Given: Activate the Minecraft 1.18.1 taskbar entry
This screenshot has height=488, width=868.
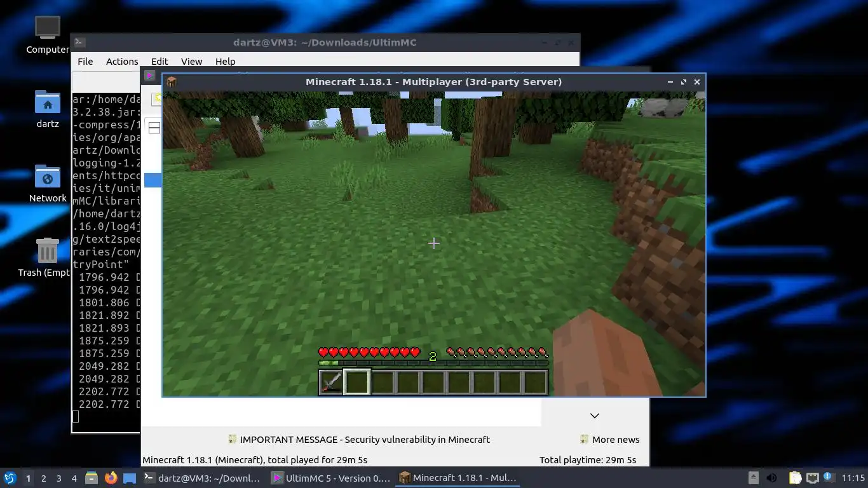Looking at the screenshot, I should click(x=458, y=478).
